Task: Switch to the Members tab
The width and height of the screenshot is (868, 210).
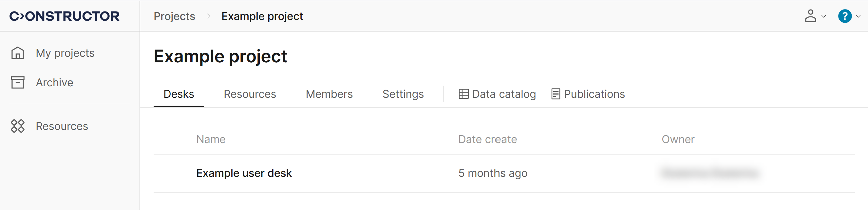Action: click(329, 94)
